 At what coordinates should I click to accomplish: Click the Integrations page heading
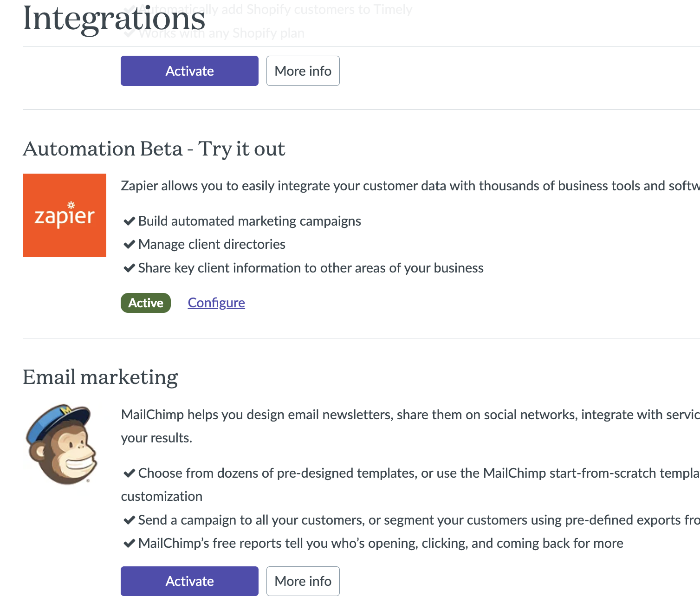[114, 19]
